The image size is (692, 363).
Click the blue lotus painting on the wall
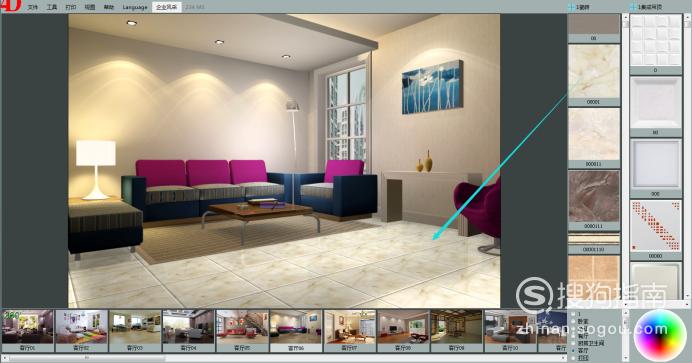click(x=432, y=87)
